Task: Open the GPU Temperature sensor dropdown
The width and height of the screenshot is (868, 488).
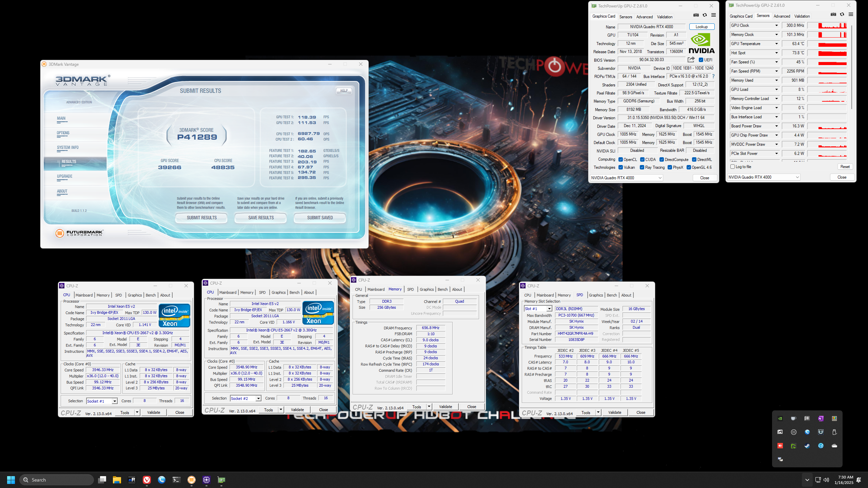Action: 776,44
